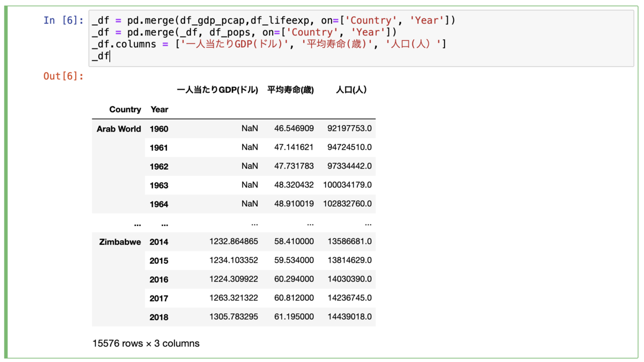Image resolution: width=644 pixels, height=362 pixels.
Task: Select population value 13586681.0
Action: (349, 241)
